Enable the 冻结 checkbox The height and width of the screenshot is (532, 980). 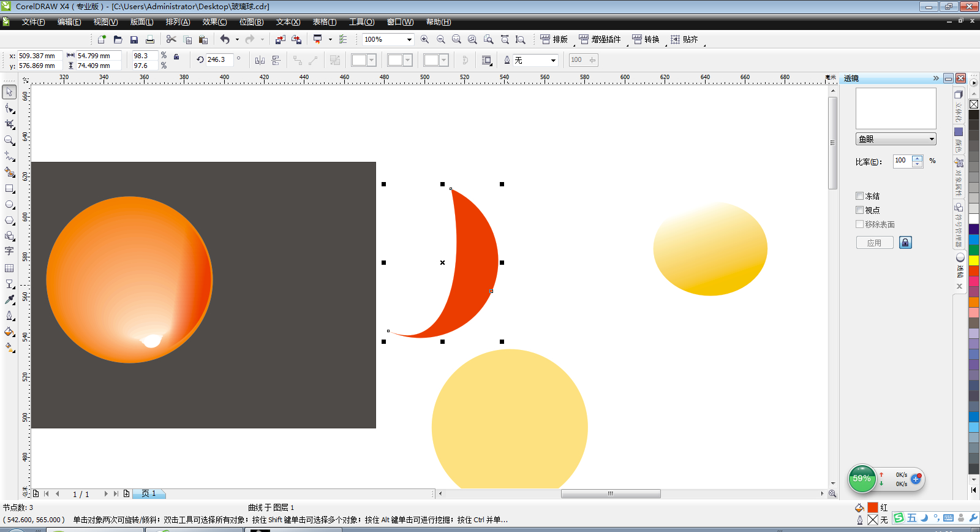[x=859, y=196]
